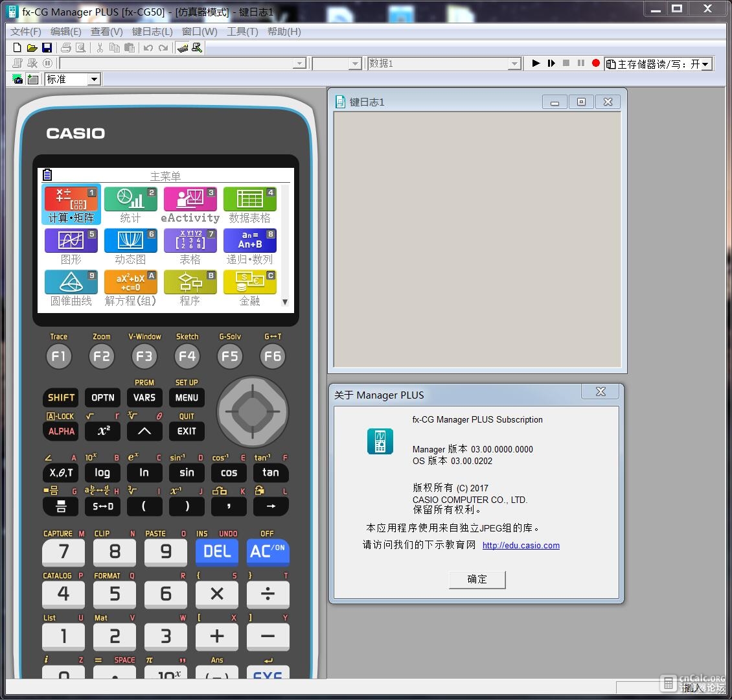Click the calculator DEL key
The image size is (732, 700).
217,552
